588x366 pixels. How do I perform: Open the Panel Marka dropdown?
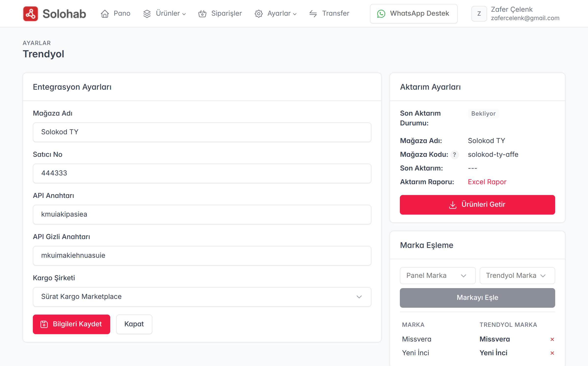[x=438, y=276]
